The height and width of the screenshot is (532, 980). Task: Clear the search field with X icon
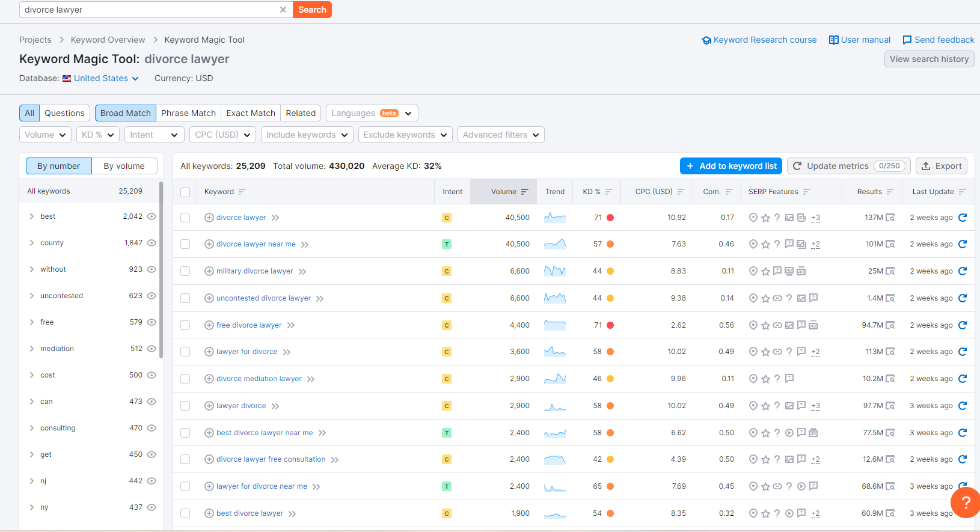click(x=283, y=10)
